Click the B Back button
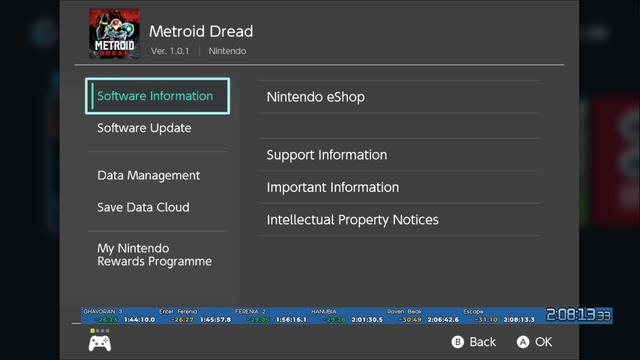Screen dimensions: 640x360 pos(473,342)
